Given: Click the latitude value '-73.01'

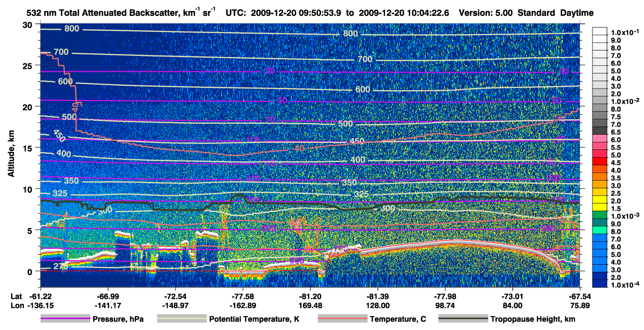Looking at the screenshot, I should point(513,296).
